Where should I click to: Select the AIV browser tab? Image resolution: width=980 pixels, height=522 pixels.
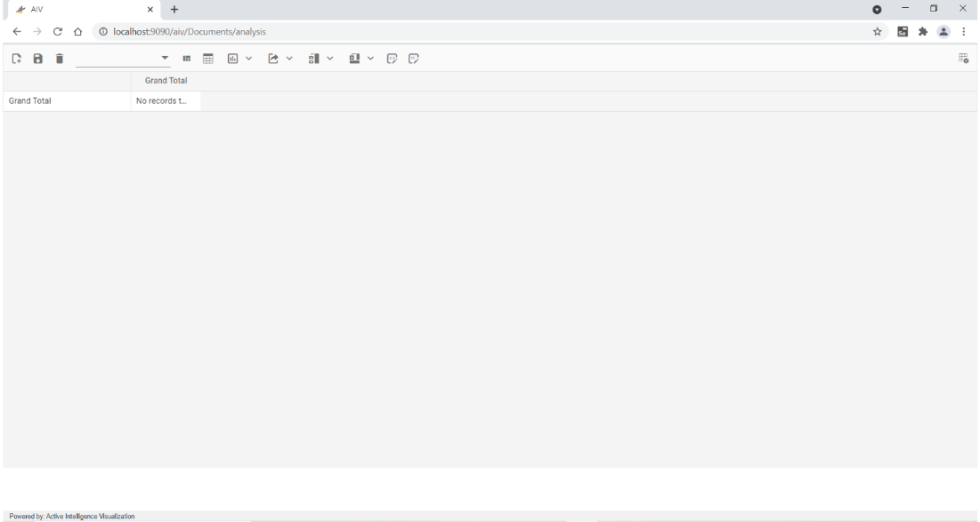point(84,10)
